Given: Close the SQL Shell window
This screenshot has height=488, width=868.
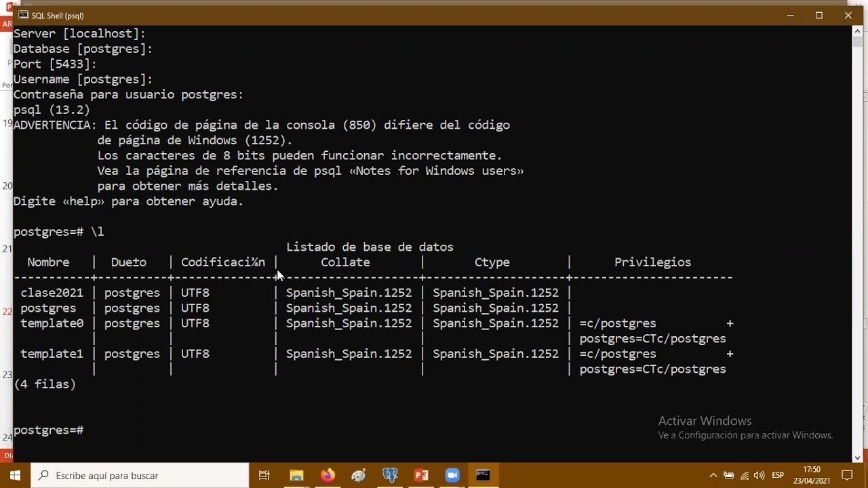Looking at the screenshot, I should pos(848,15).
